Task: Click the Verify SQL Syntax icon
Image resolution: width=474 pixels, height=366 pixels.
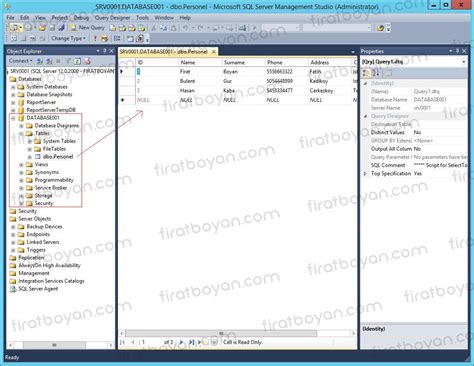Action: pos(105,39)
